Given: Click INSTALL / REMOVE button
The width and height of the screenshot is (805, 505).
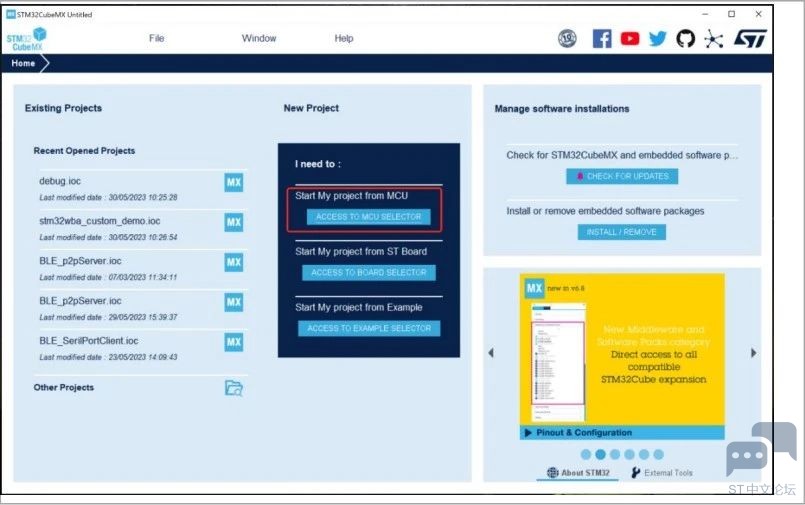Looking at the screenshot, I should [x=622, y=232].
